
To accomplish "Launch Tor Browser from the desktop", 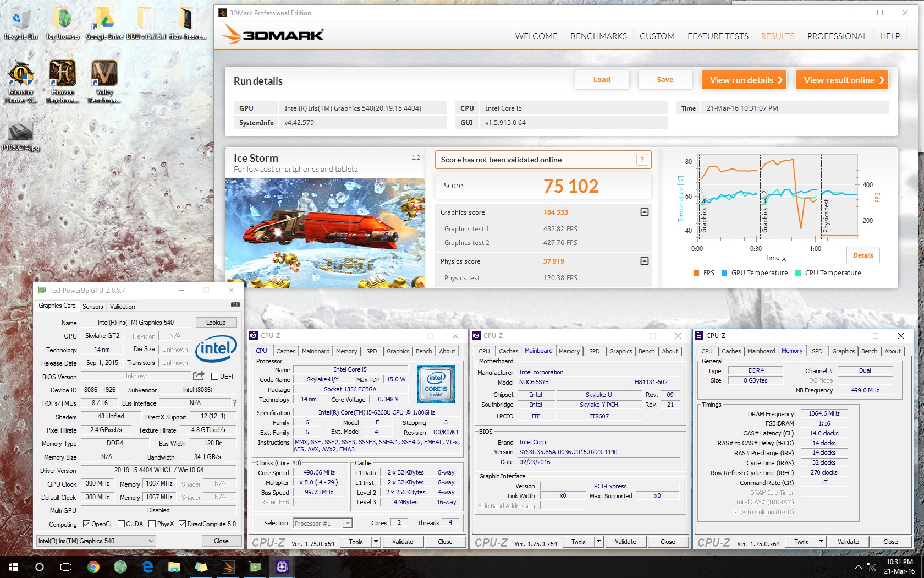I will [x=63, y=23].
